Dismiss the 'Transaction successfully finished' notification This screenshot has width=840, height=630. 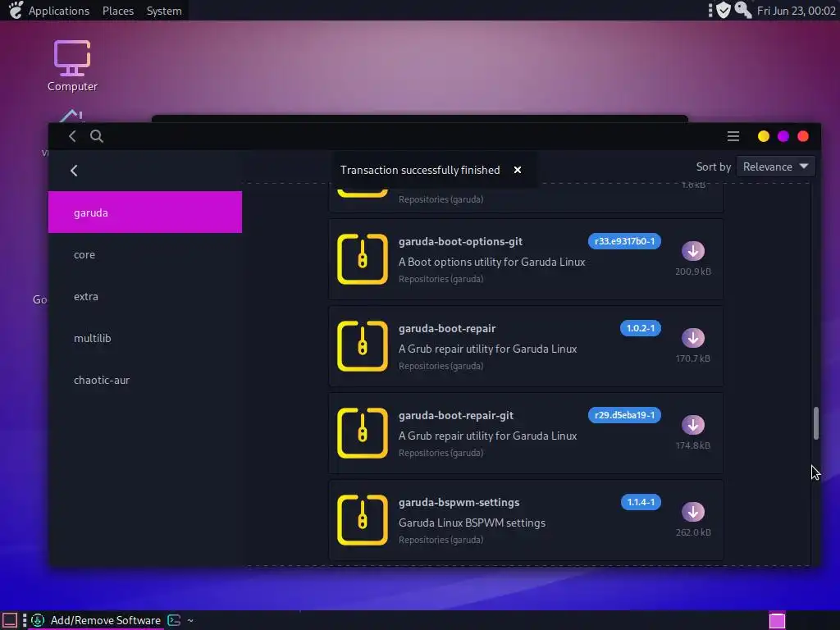click(518, 170)
